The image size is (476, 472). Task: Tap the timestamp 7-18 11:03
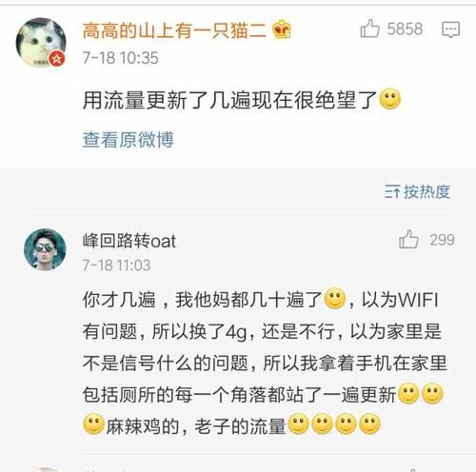116,265
